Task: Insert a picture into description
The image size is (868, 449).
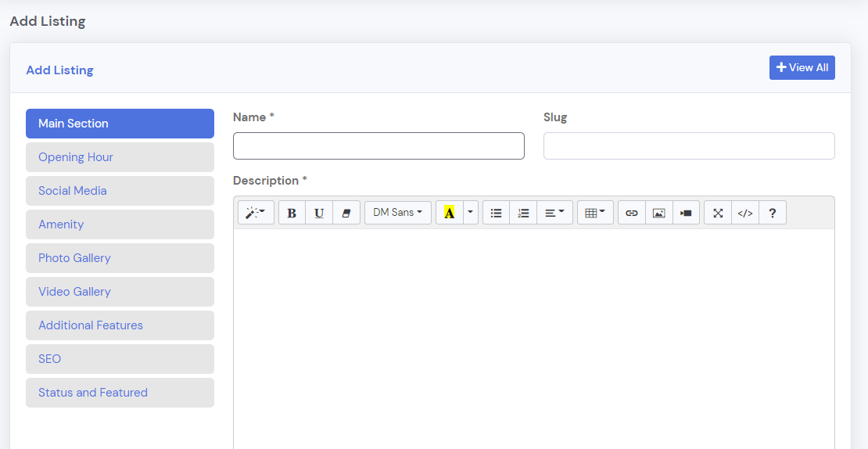Action: [x=659, y=213]
